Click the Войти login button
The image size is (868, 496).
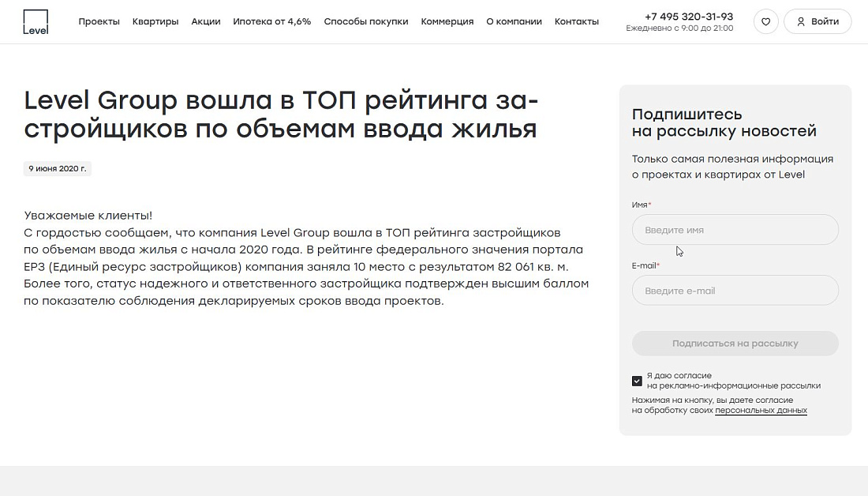pos(817,21)
